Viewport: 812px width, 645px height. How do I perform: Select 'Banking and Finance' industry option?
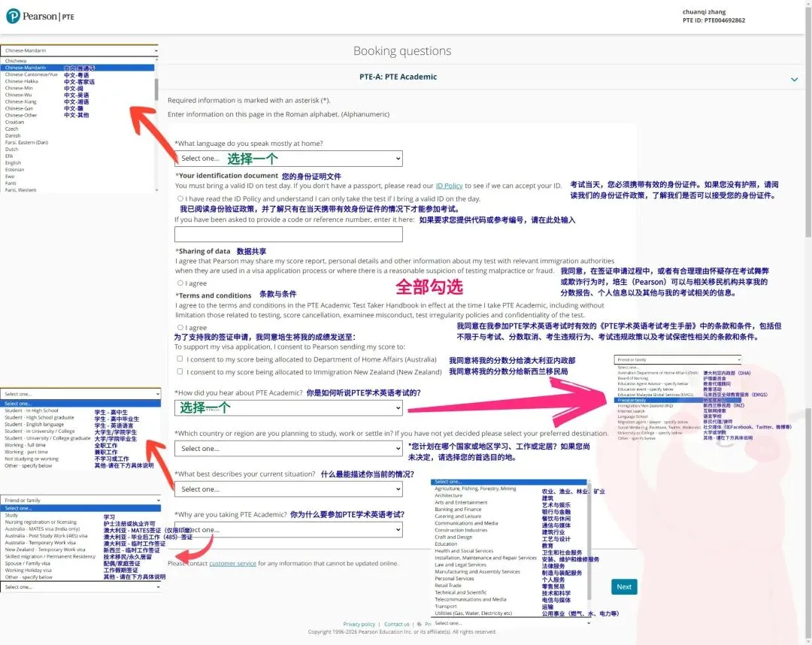click(x=459, y=509)
